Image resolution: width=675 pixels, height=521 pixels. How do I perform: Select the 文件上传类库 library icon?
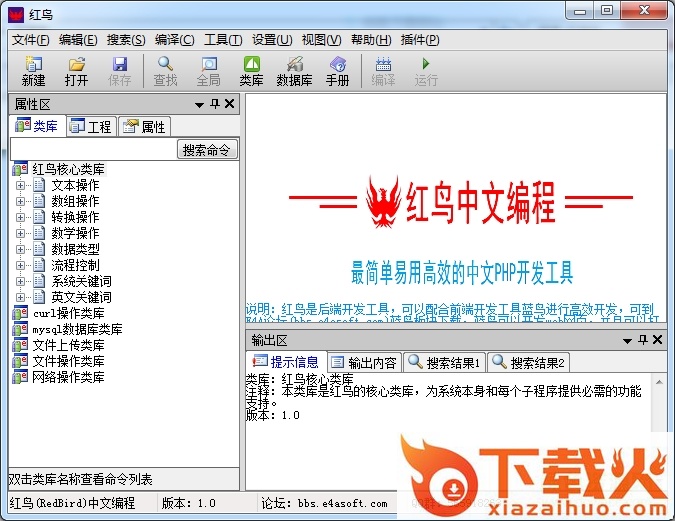(20, 345)
